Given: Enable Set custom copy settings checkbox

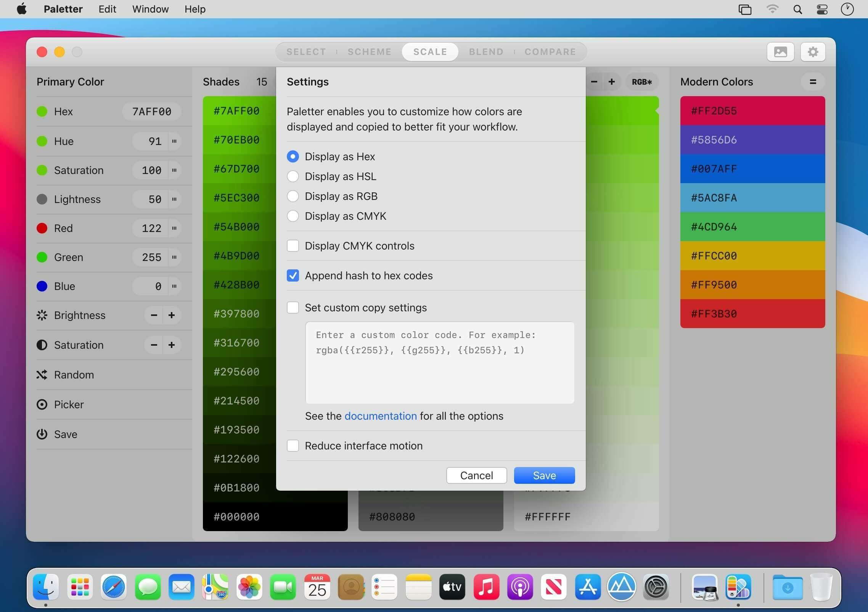Looking at the screenshot, I should pos(293,308).
